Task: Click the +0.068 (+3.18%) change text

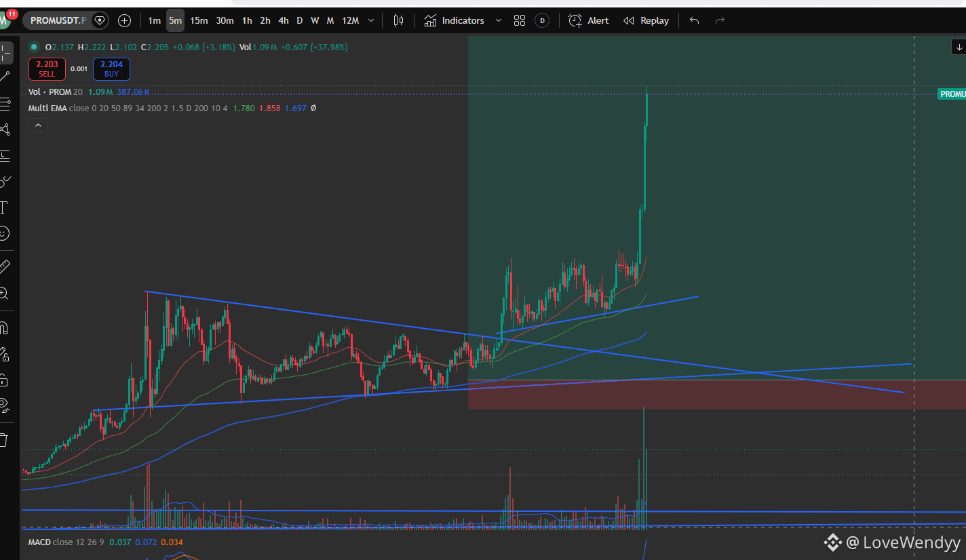Action: tap(204, 47)
